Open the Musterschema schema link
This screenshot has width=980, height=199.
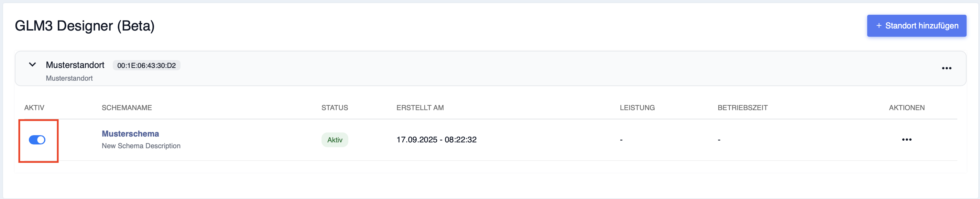[130, 134]
